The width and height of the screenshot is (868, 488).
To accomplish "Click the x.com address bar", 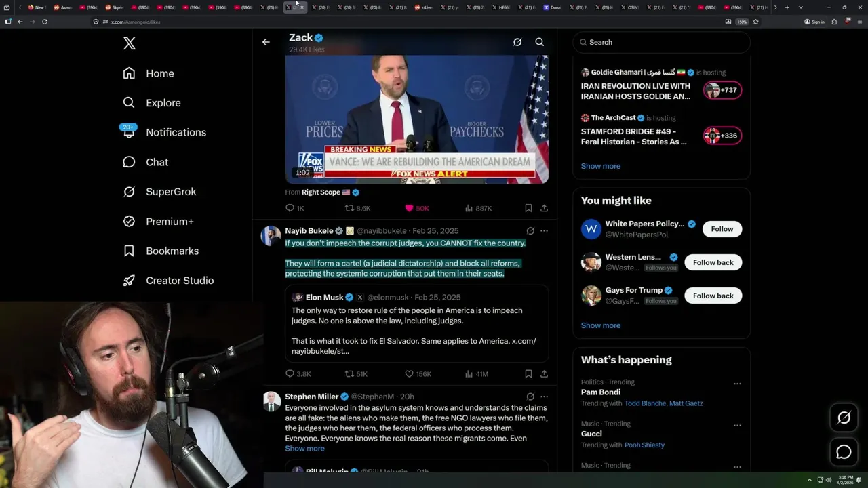I will point(407,22).
